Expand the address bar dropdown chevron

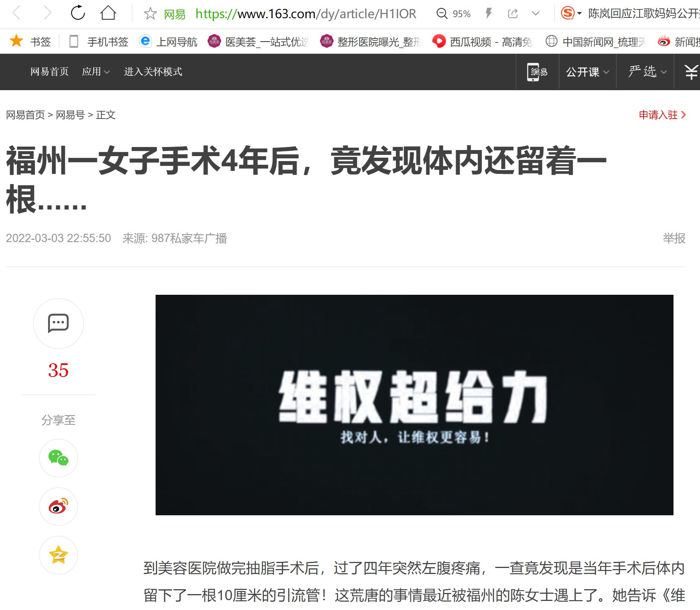coord(535,14)
